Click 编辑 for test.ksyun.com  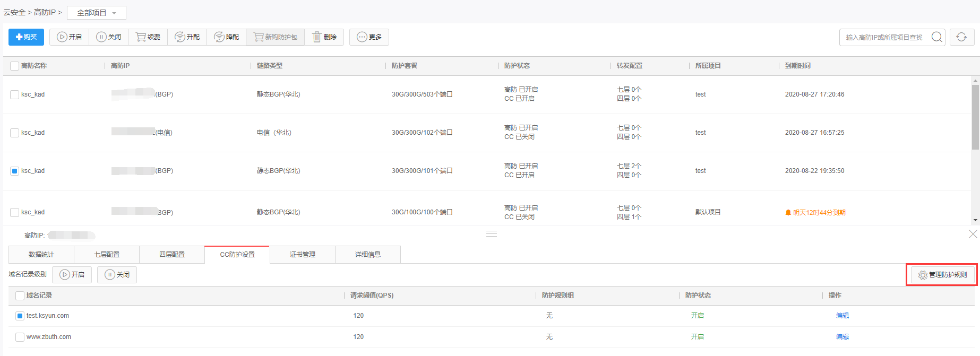843,316
